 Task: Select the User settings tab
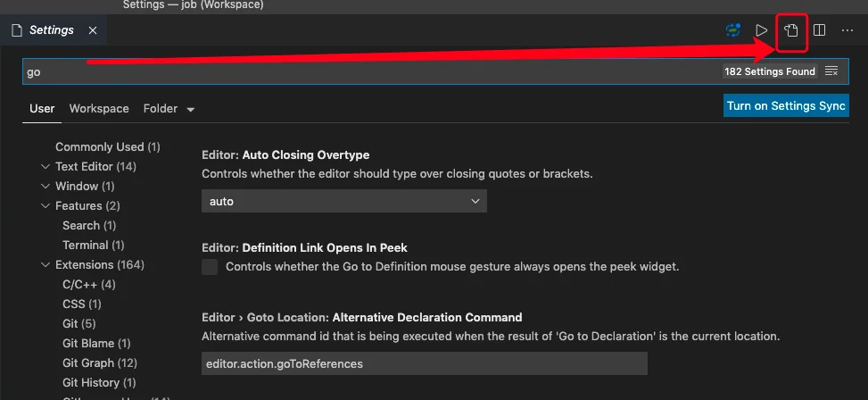42,109
